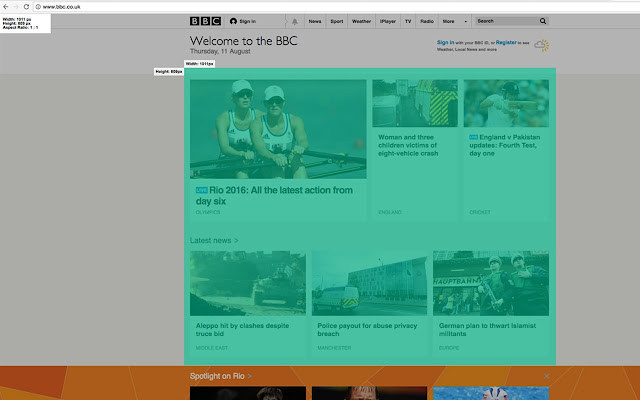640x400 pixels.
Task: Click the MIDDLE EAST category label
Action: pyautogui.click(x=211, y=348)
